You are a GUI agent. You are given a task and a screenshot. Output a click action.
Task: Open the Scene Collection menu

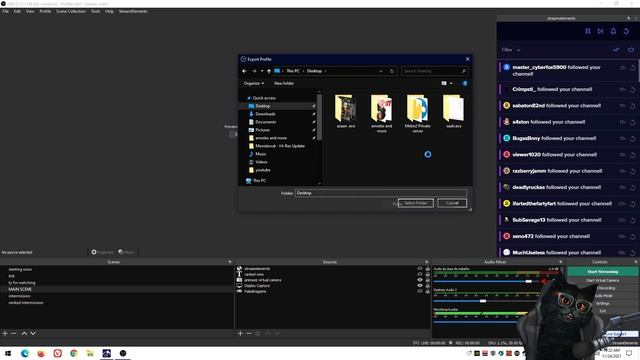point(71,11)
